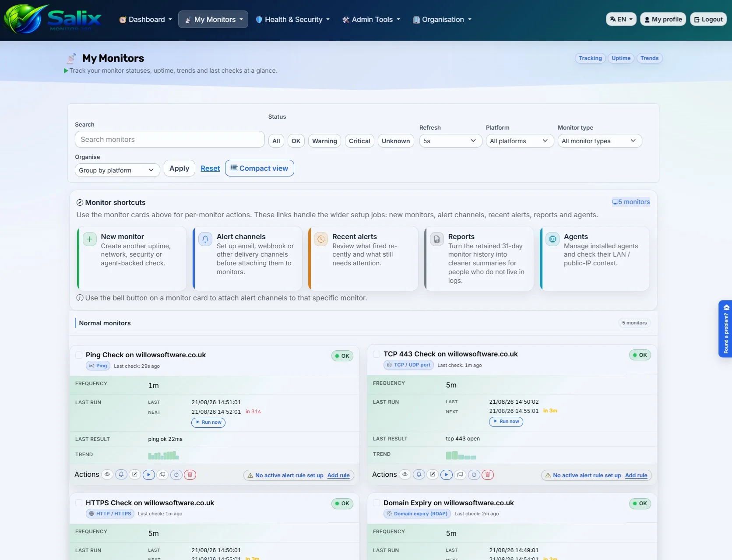Expand the Dashboard menu
The width and height of the screenshot is (732, 560).
[146, 19]
